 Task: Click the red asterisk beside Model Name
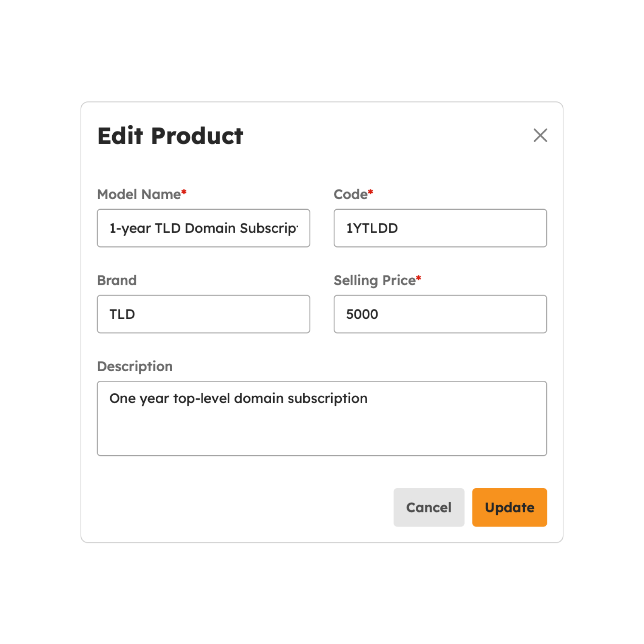pos(184,192)
